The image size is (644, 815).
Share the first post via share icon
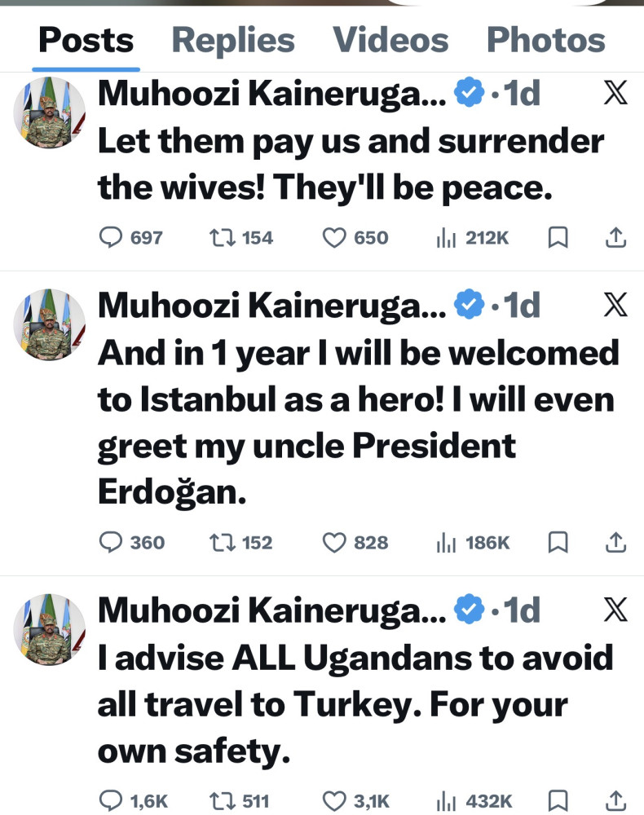[x=616, y=238]
